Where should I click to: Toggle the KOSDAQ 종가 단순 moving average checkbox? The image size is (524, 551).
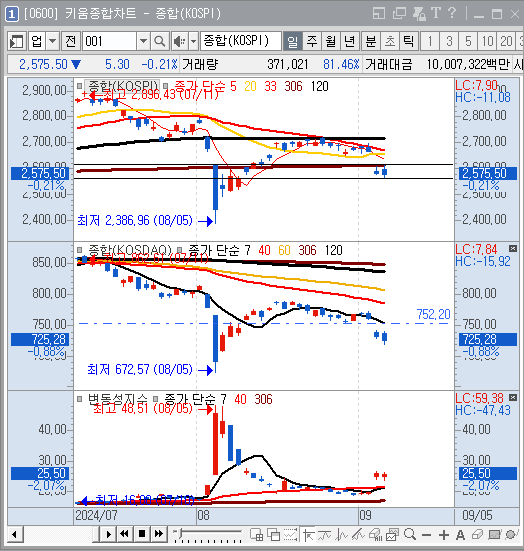pyautogui.click(x=180, y=250)
